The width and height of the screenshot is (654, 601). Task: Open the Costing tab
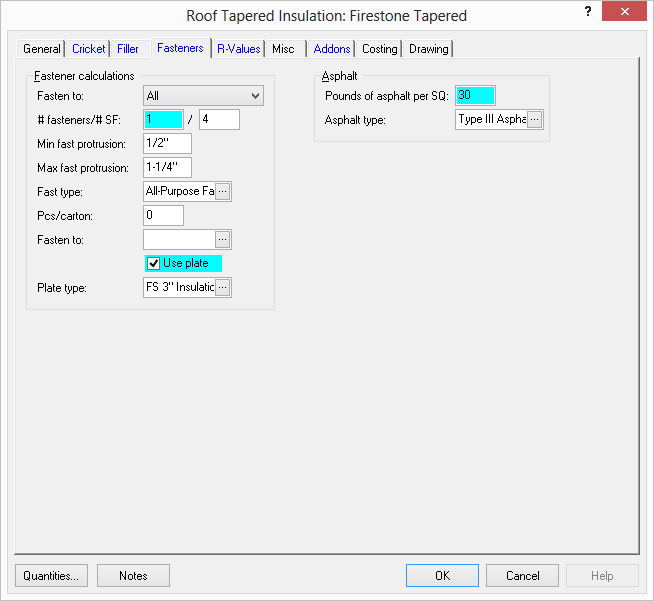pos(379,49)
